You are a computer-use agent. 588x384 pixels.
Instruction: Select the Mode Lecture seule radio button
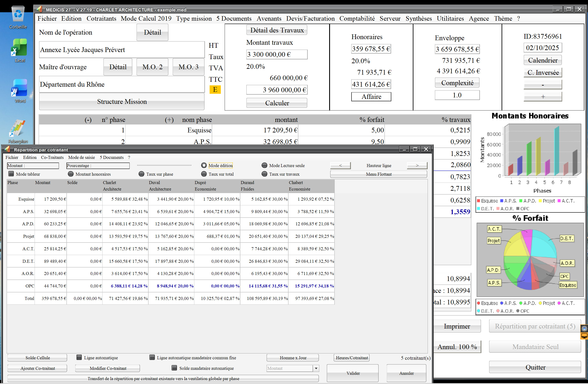click(264, 165)
